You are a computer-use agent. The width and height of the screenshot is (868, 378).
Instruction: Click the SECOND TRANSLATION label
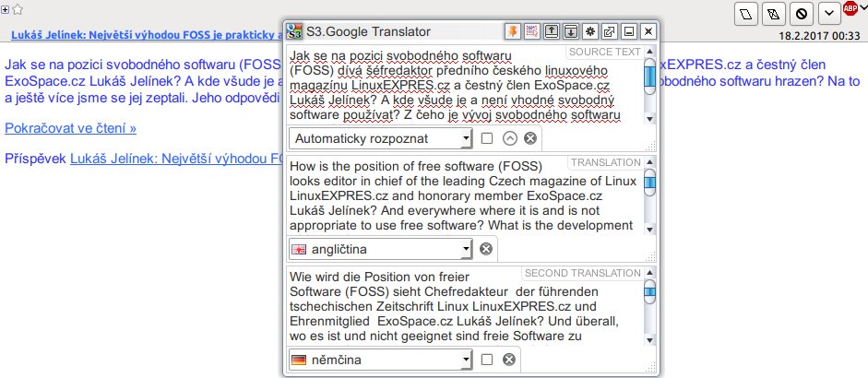(x=582, y=274)
